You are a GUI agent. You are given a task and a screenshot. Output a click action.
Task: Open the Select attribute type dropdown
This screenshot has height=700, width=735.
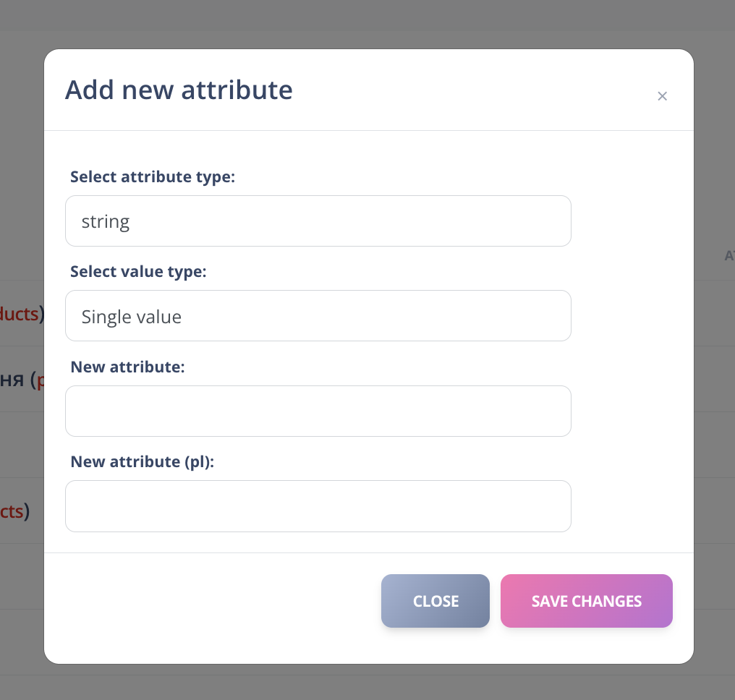coord(318,221)
